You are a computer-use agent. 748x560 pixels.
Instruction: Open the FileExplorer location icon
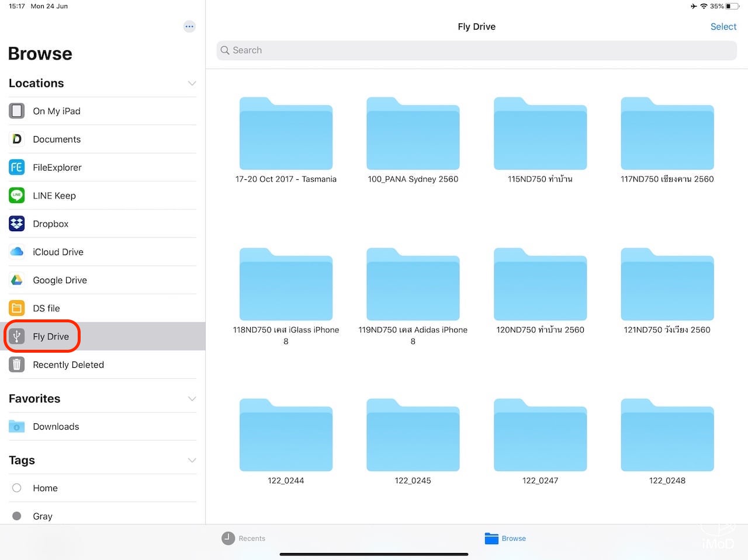[x=16, y=168]
